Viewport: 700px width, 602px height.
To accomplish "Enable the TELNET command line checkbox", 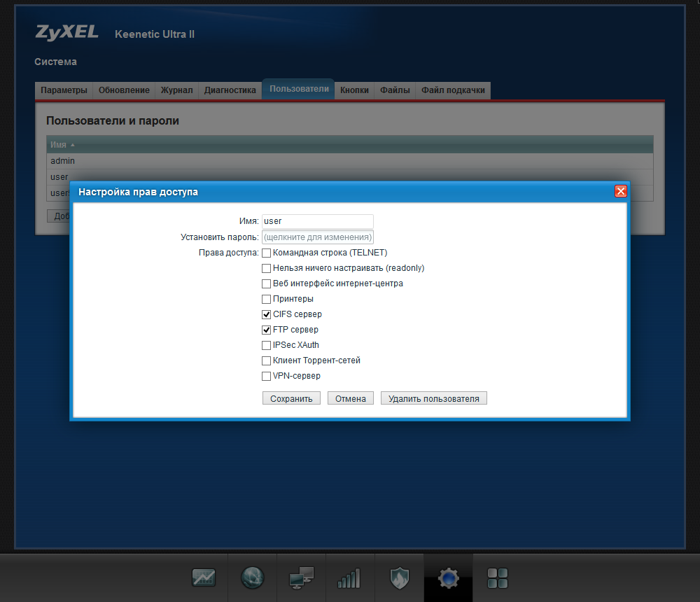I will click(266, 253).
